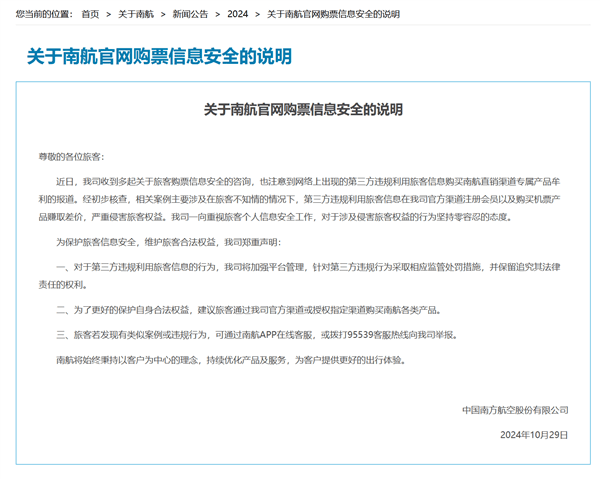600x479 pixels.
Task: Click the signature 中国南方航空股份有限公司
Action: (x=515, y=410)
